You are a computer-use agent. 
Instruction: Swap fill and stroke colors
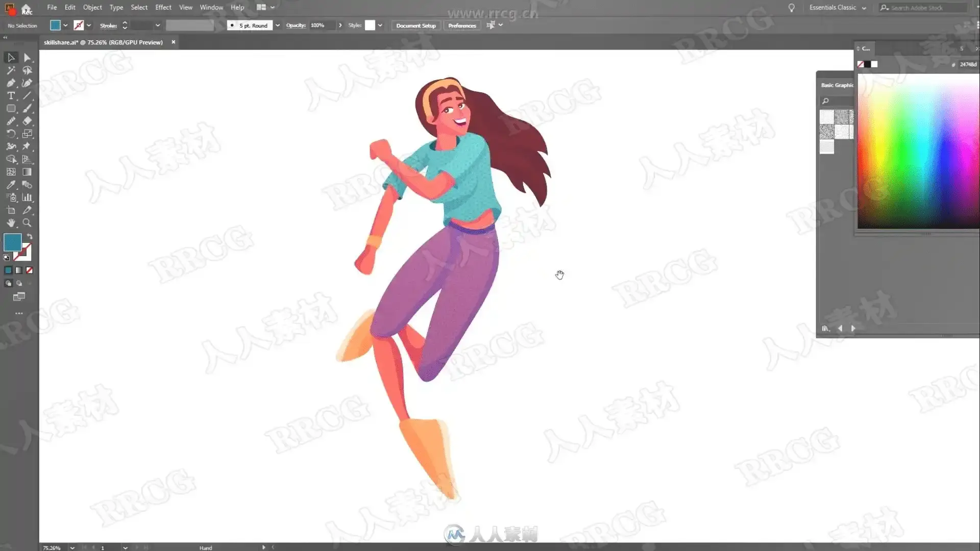click(30, 237)
